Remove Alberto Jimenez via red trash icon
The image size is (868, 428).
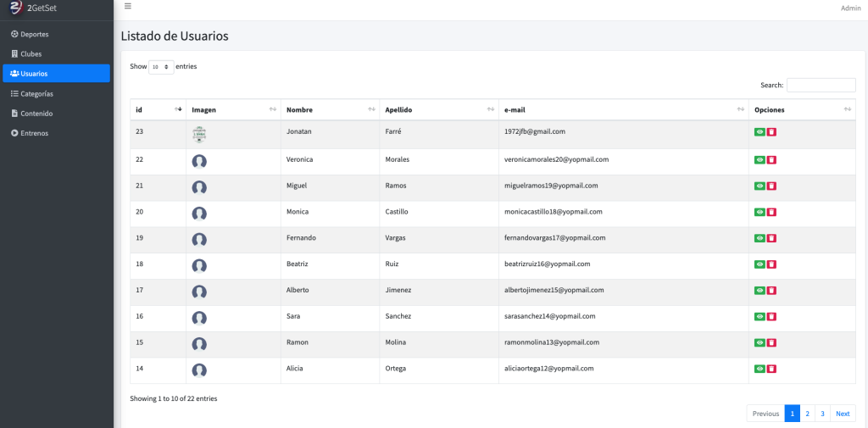coord(772,291)
